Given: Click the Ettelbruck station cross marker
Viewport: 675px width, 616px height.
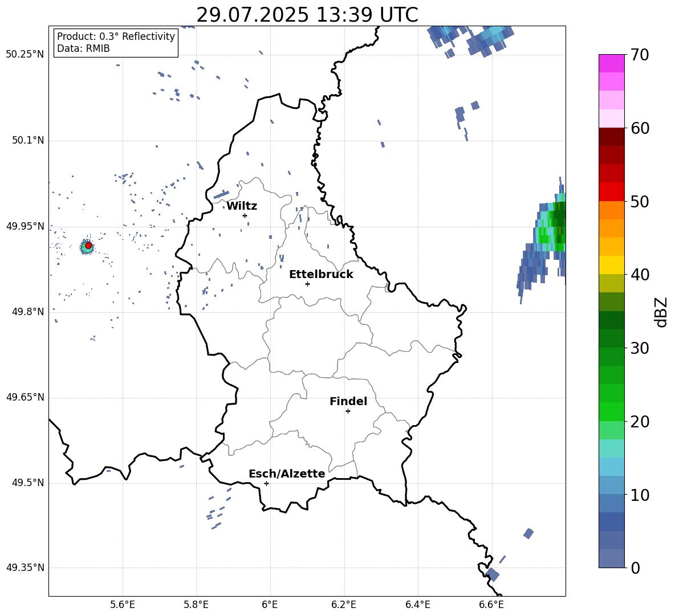Looking at the screenshot, I should click(x=307, y=284).
